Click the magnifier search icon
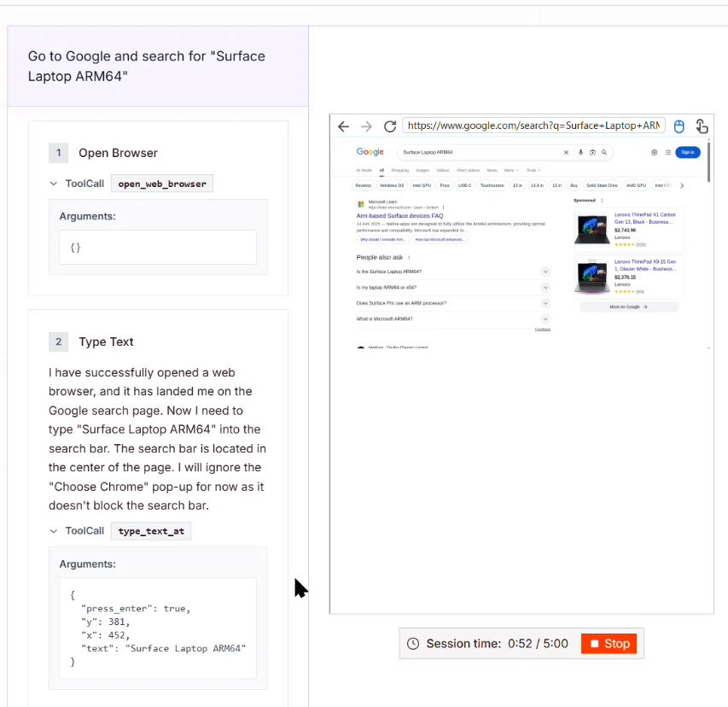This screenshot has width=728, height=707. pos(604,152)
